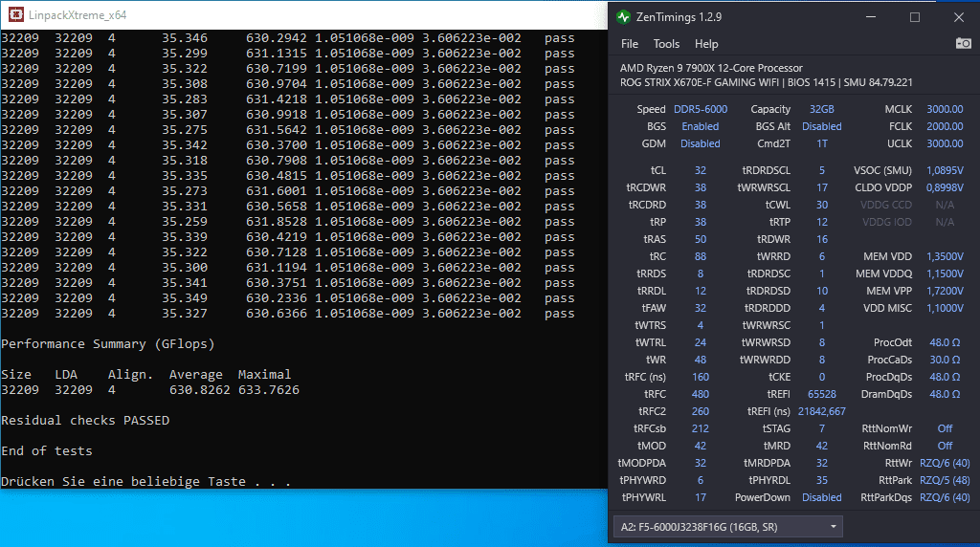The image size is (980, 547).
Task: Minimize the ZenTimings window
Action: click(x=871, y=17)
